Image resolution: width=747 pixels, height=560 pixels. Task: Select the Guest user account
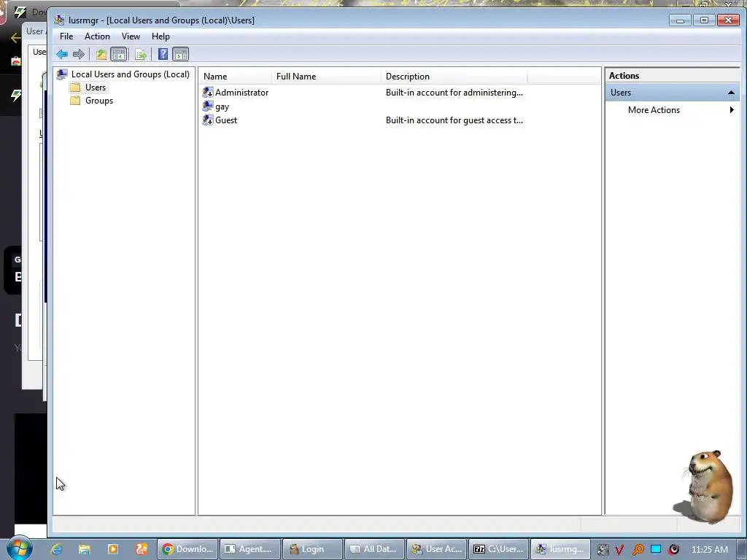click(226, 120)
